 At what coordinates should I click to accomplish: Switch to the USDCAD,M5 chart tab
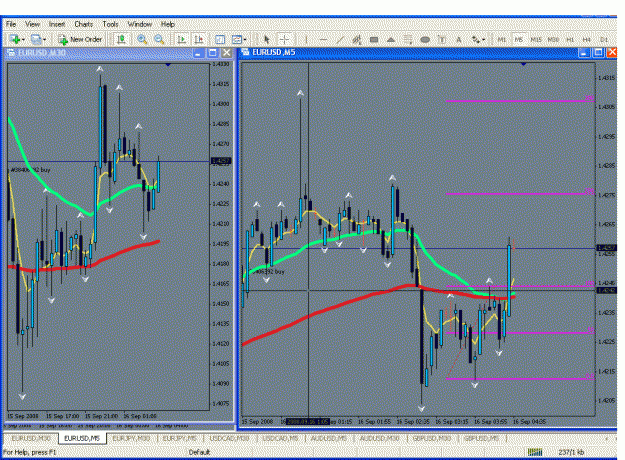(280, 438)
